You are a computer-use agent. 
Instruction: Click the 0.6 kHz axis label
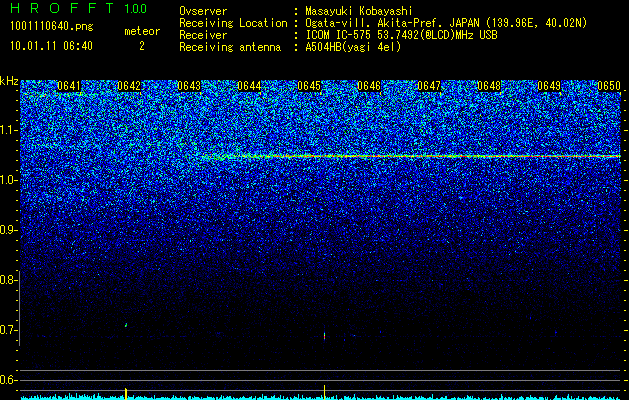(8, 380)
